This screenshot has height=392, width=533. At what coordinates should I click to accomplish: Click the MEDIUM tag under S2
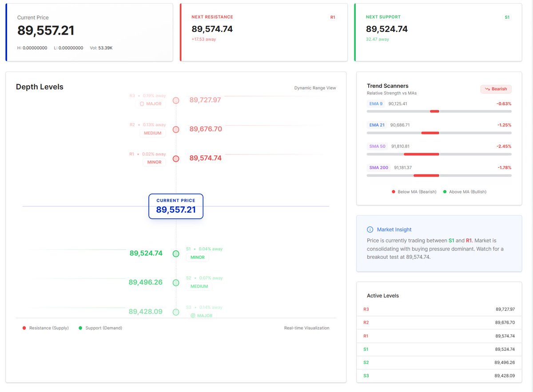tap(199, 286)
